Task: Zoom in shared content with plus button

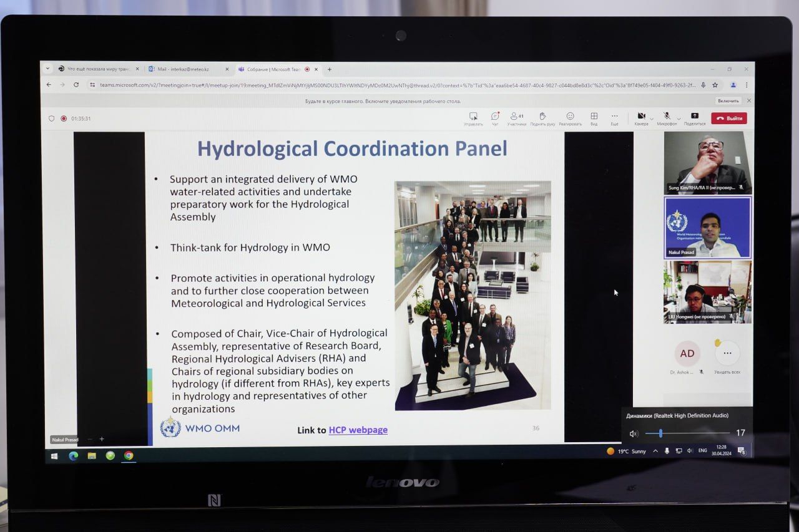Action: (102, 439)
